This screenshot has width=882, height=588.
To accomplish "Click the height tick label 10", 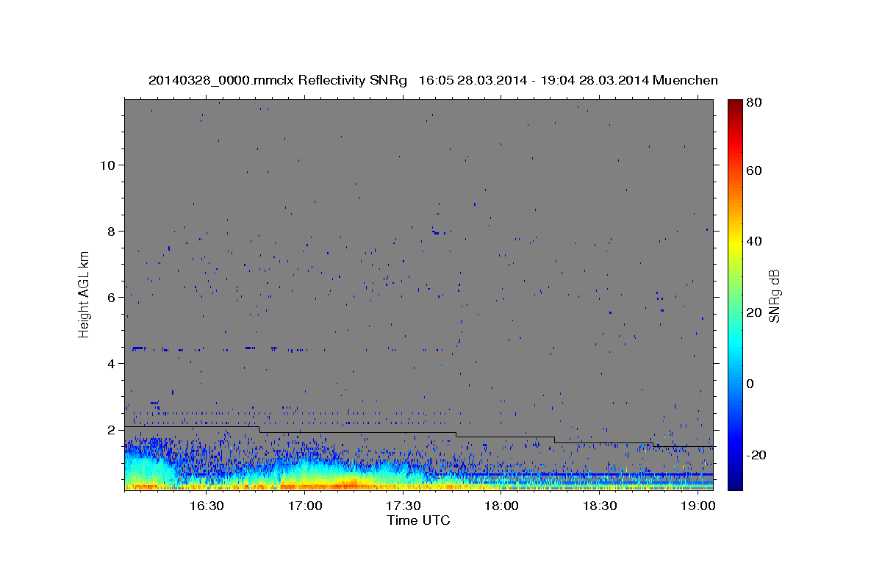I will tap(107, 165).
